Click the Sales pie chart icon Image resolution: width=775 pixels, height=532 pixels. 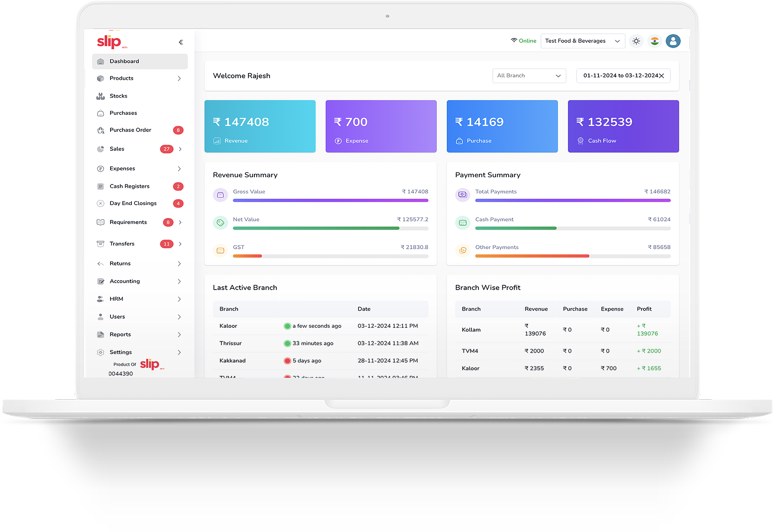click(x=101, y=149)
